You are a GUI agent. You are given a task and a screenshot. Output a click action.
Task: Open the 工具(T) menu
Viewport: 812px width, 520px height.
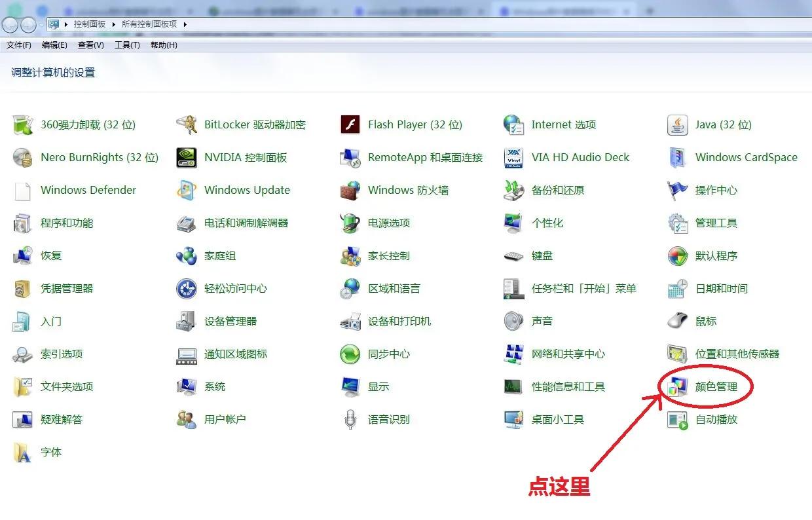[x=127, y=45]
